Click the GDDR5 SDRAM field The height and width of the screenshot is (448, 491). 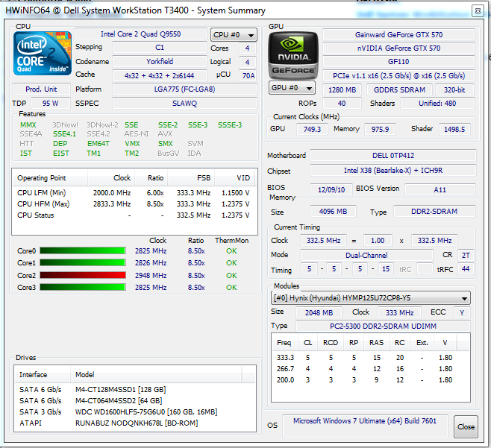(399, 90)
